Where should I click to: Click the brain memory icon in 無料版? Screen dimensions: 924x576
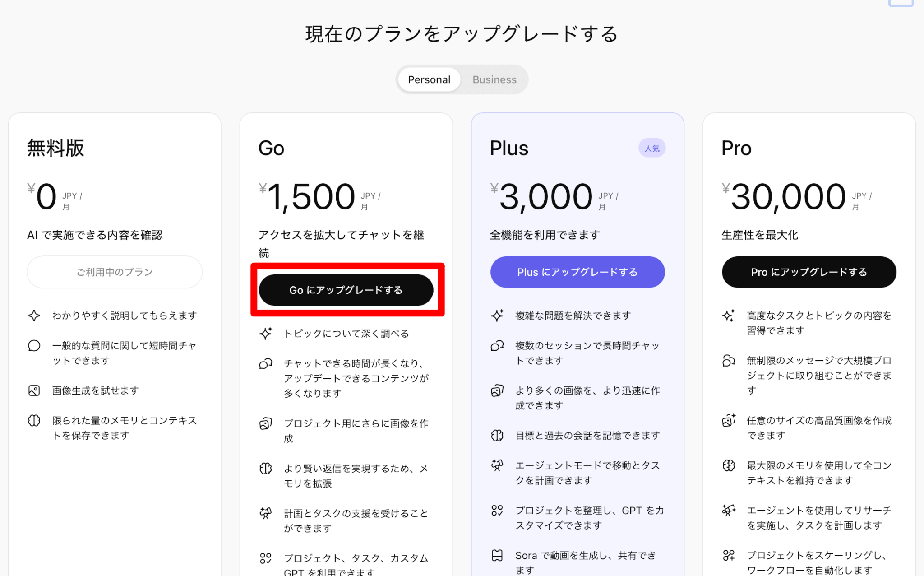pos(34,421)
